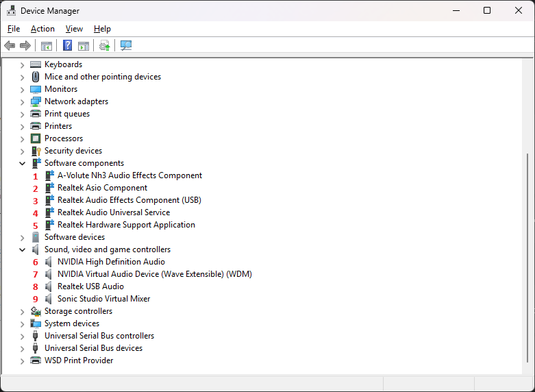Click the vertical scrollbar thumb in device tree
535x392 pixels.
[527, 258]
